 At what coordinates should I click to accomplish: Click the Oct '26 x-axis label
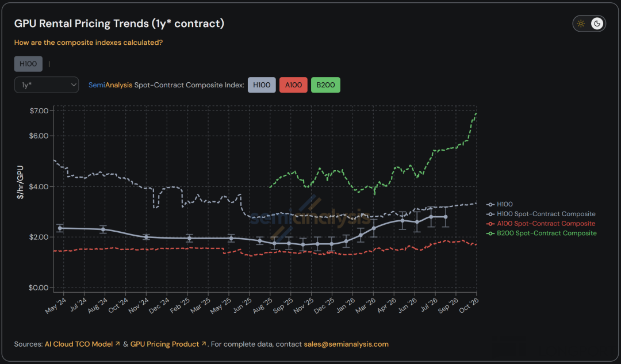point(469,305)
